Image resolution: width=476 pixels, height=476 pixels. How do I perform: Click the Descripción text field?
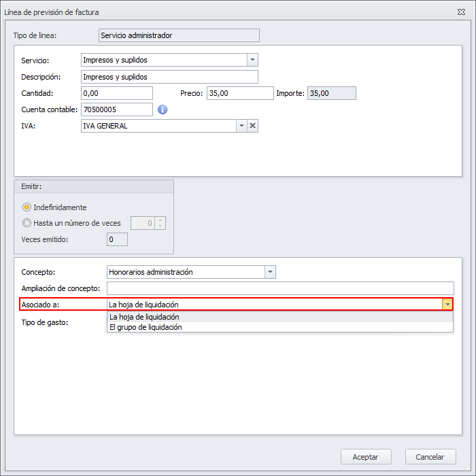click(x=169, y=77)
